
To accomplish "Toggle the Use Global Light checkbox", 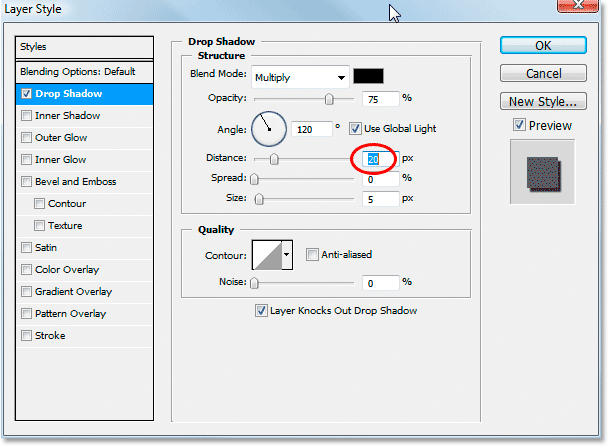I will pos(358,128).
